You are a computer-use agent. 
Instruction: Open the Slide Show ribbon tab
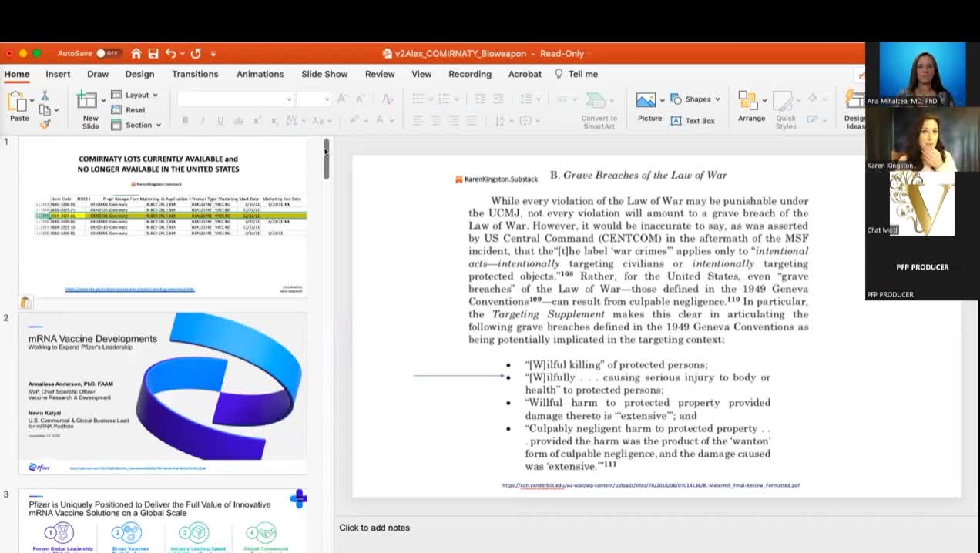[x=324, y=74]
